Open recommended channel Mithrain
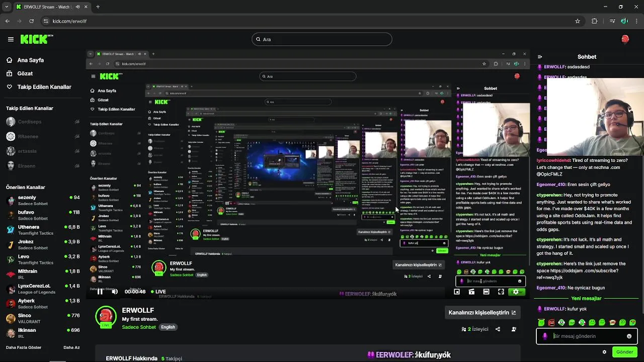The width and height of the screenshot is (644, 362). pyautogui.click(x=42, y=274)
